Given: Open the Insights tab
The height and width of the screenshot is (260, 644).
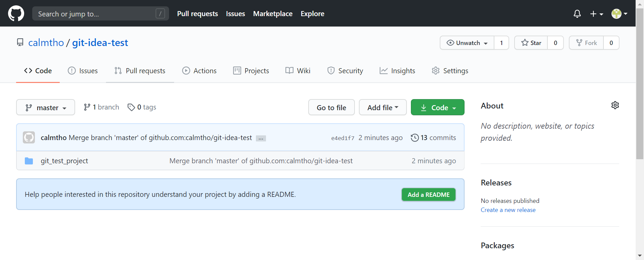Looking at the screenshot, I should pos(397,71).
